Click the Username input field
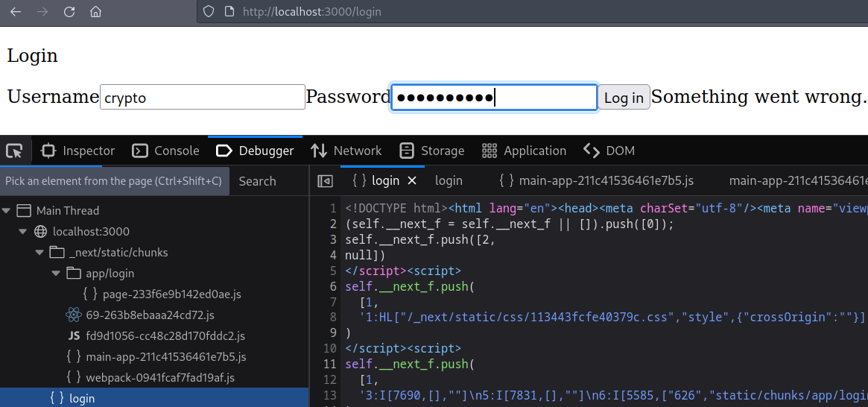The height and width of the screenshot is (407, 868). [202, 98]
